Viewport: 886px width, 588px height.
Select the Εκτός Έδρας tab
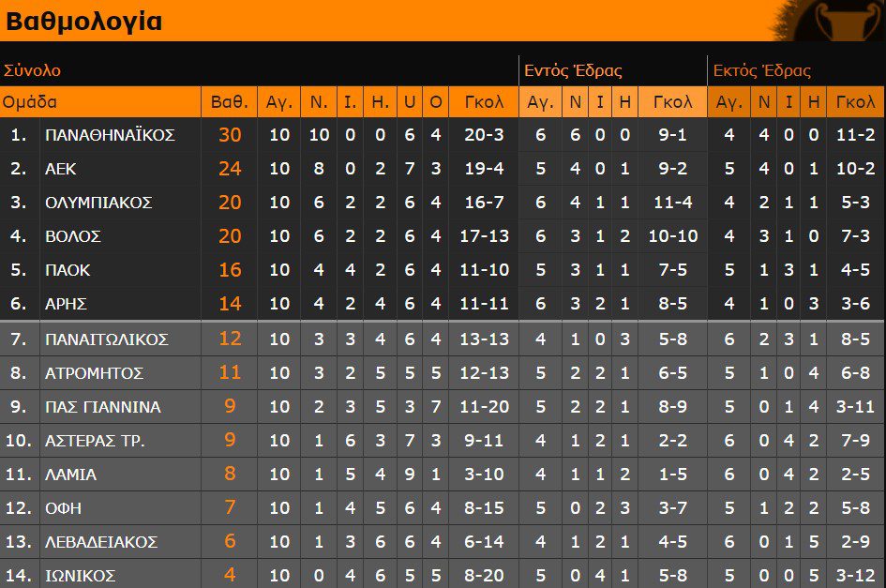point(761,70)
